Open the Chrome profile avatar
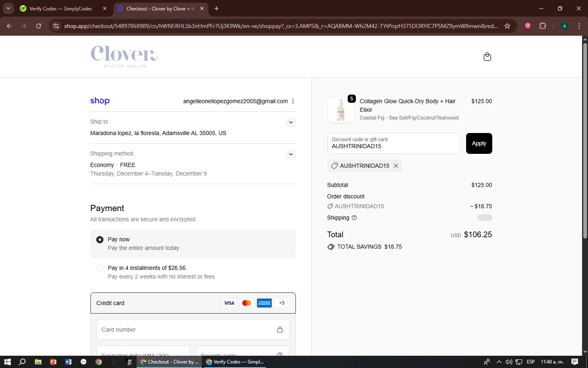 (564, 26)
